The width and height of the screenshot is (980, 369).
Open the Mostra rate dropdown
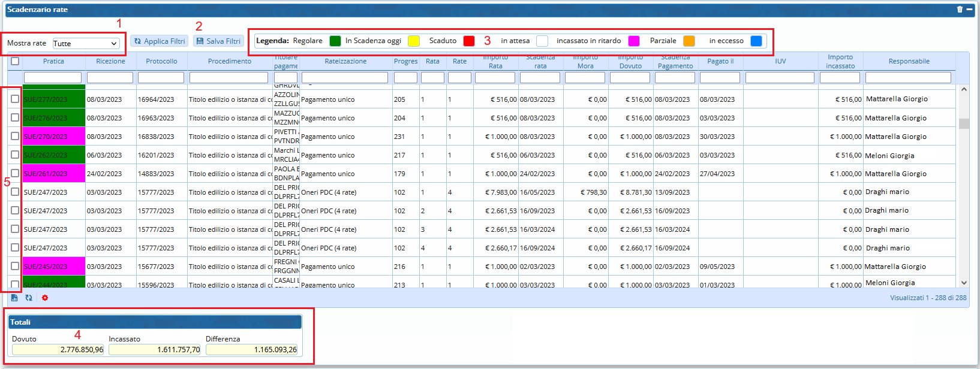(85, 44)
